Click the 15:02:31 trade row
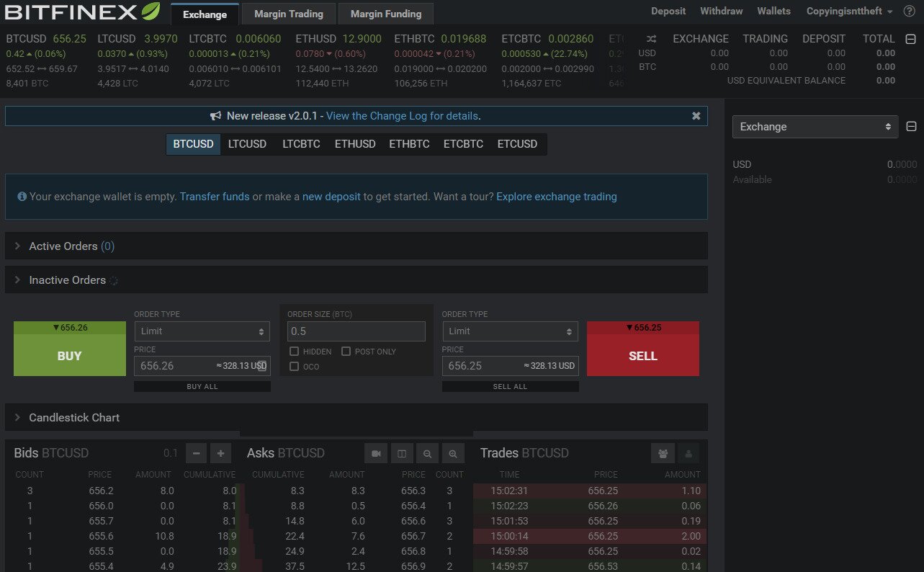The width and height of the screenshot is (924, 572). click(590, 491)
